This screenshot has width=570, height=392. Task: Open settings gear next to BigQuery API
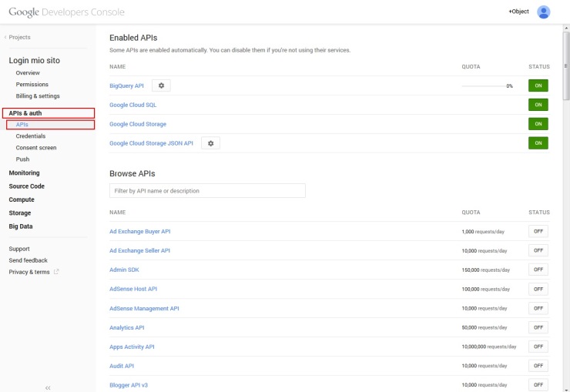(161, 85)
